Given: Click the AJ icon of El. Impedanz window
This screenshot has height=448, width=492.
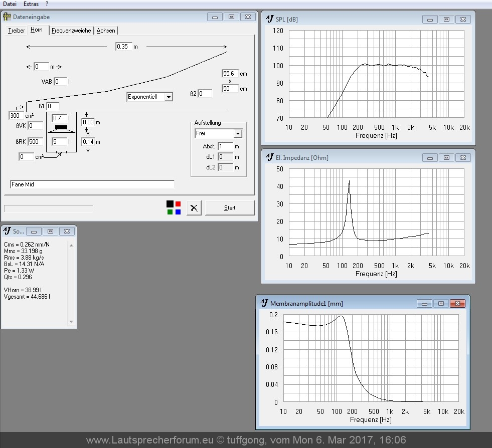Looking at the screenshot, I should click(269, 157).
